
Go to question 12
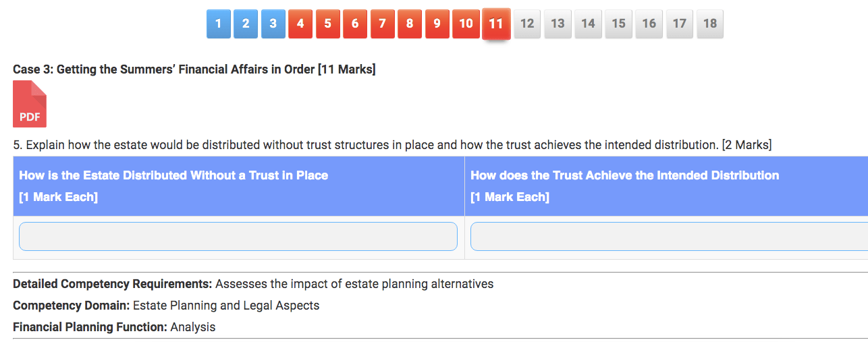pyautogui.click(x=527, y=24)
